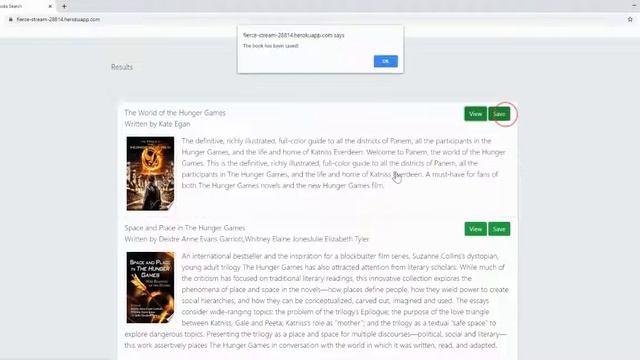Focus the address bar URL

pyautogui.click(x=58, y=19)
